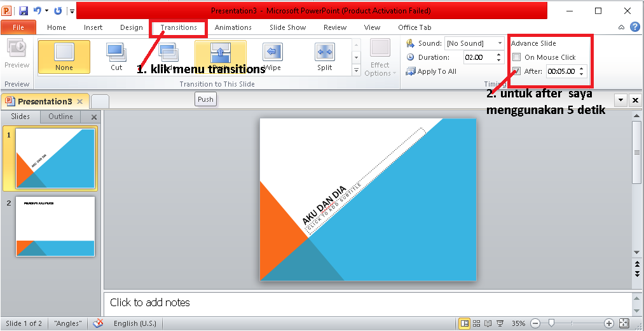This screenshot has width=644, height=331.
Task: Expand the transitions gallery More arrow
Action: tap(356, 70)
